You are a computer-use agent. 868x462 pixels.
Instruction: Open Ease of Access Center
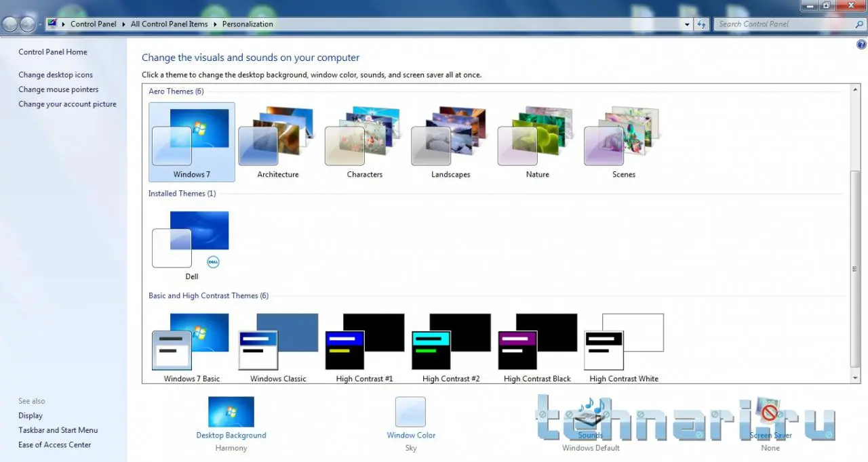pos(55,445)
